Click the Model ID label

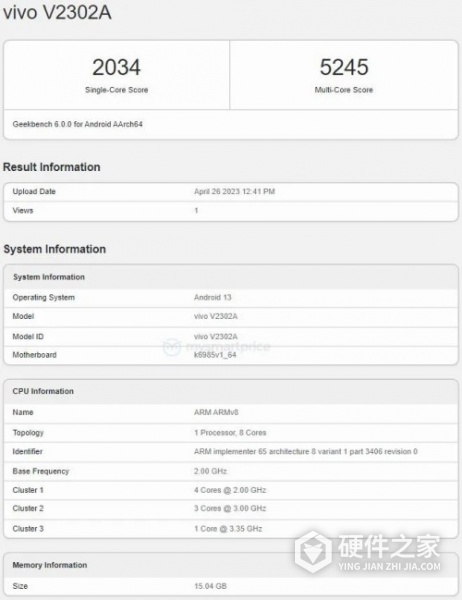(28, 337)
